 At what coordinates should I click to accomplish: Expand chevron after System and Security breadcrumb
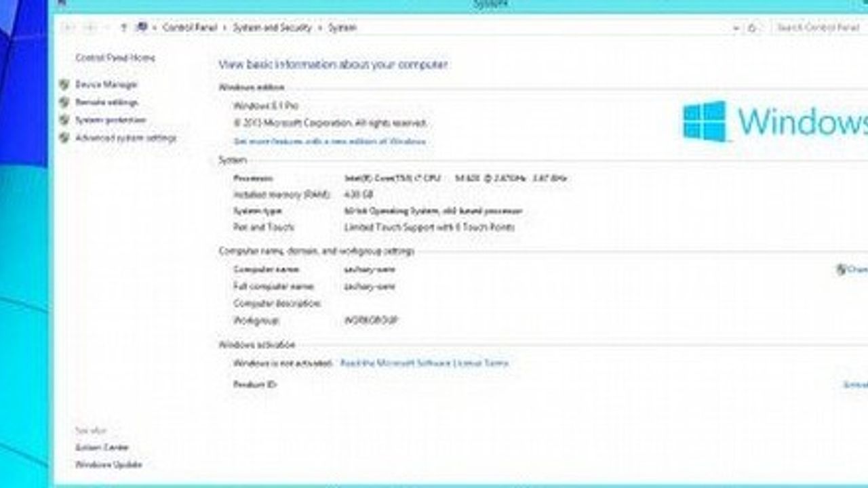[321, 28]
